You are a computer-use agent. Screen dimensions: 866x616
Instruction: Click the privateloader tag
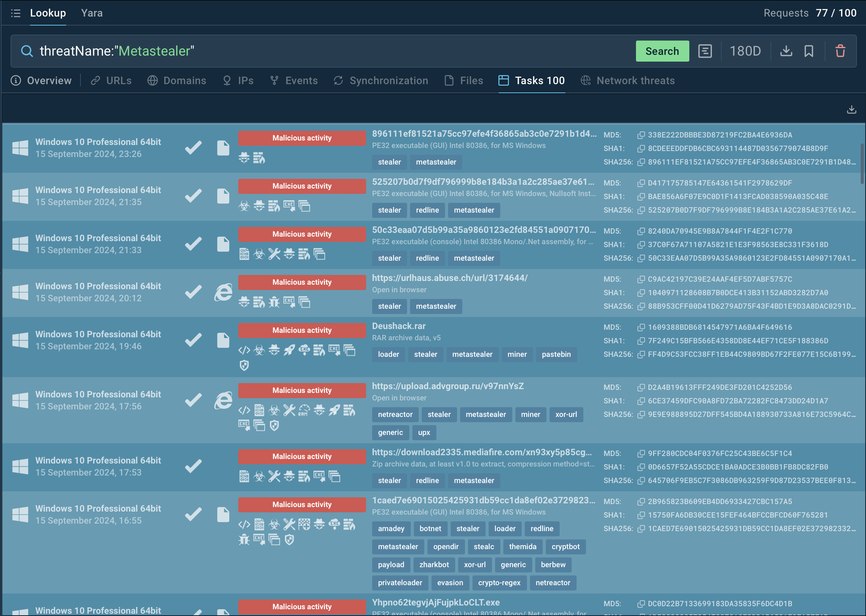[x=400, y=583]
